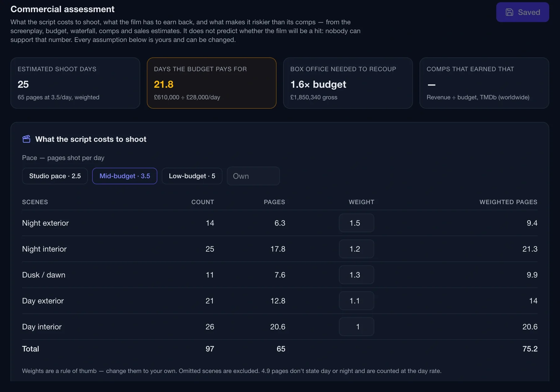
Task: Click the total weighted pages '75.2'
Action: (530, 349)
